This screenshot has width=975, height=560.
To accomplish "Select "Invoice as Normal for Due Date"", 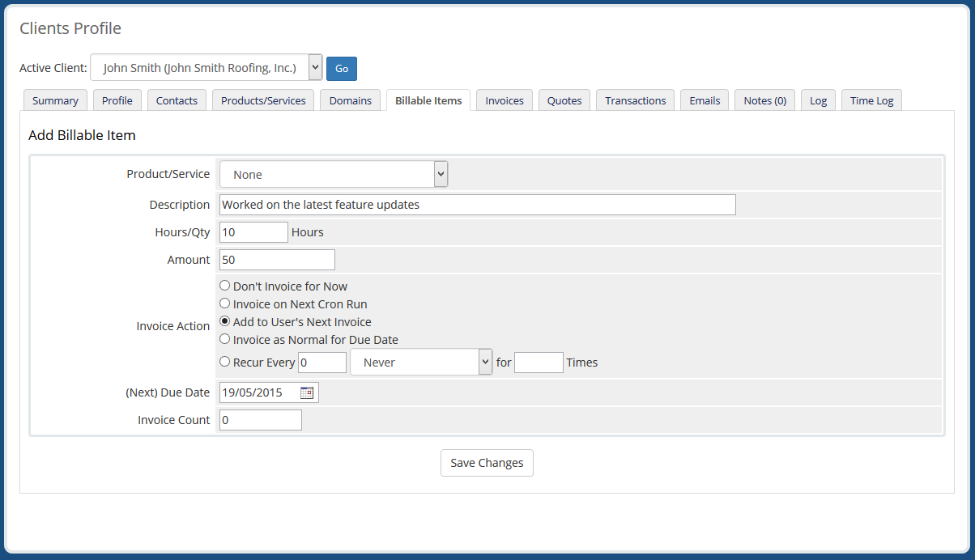I will pos(224,338).
